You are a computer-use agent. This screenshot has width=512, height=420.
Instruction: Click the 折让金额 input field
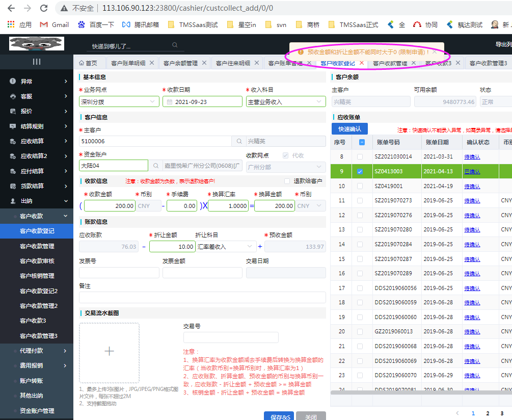point(172,247)
